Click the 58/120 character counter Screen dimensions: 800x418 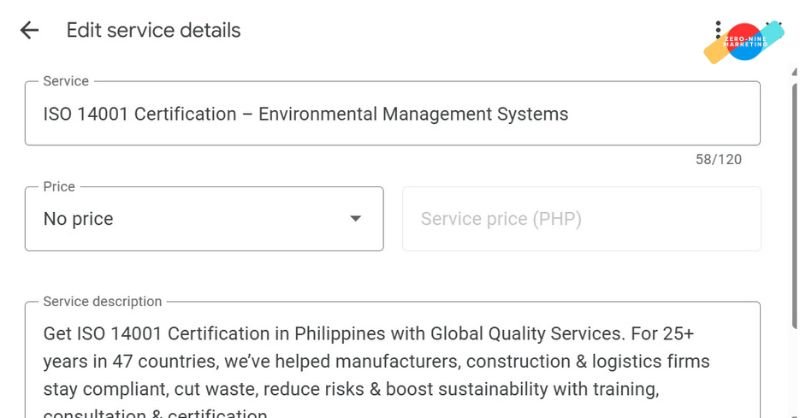coord(719,159)
